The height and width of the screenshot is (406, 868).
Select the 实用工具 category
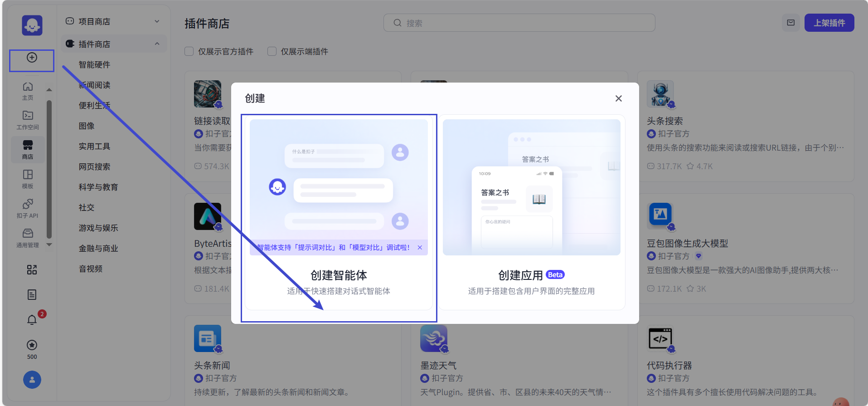[x=95, y=146]
